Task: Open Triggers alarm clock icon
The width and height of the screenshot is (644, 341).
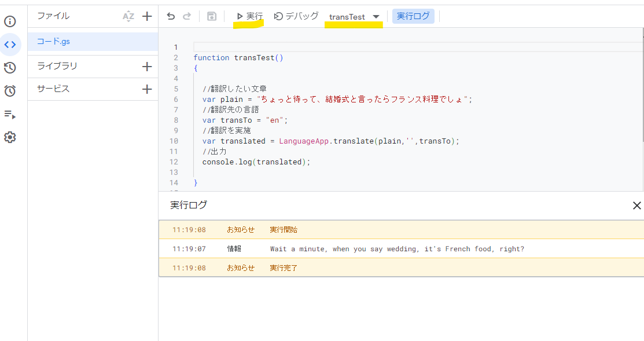Action: [10, 91]
